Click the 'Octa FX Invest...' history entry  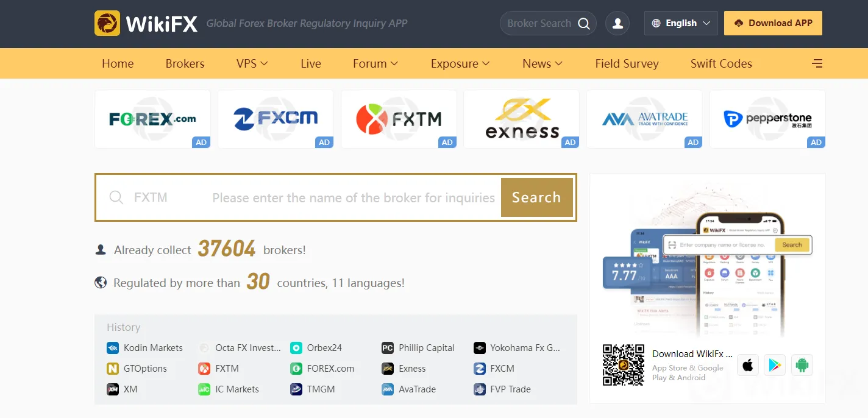[248, 348]
